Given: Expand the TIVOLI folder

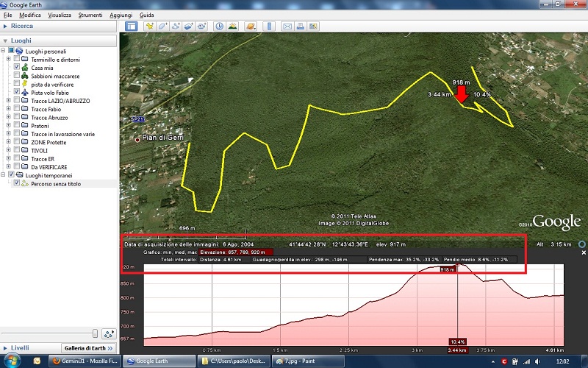Looking at the screenshot, I should (x=8, y=150).
